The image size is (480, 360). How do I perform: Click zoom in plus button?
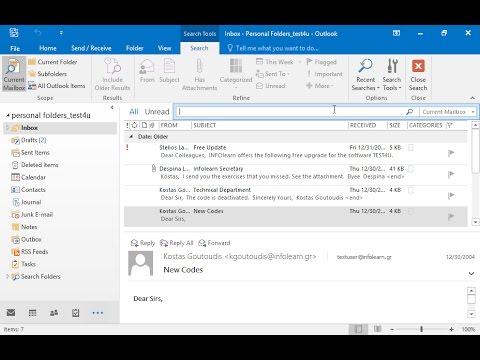click(451, 329)
